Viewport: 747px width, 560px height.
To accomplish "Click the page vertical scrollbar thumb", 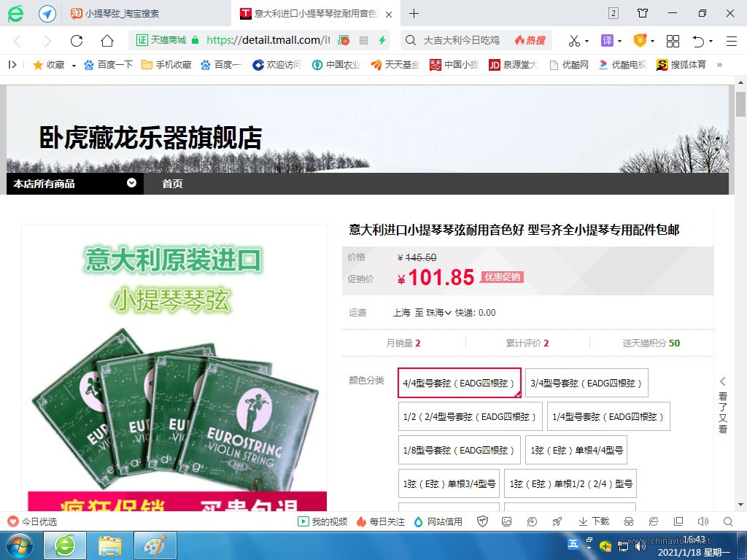I will coord(740,104).
